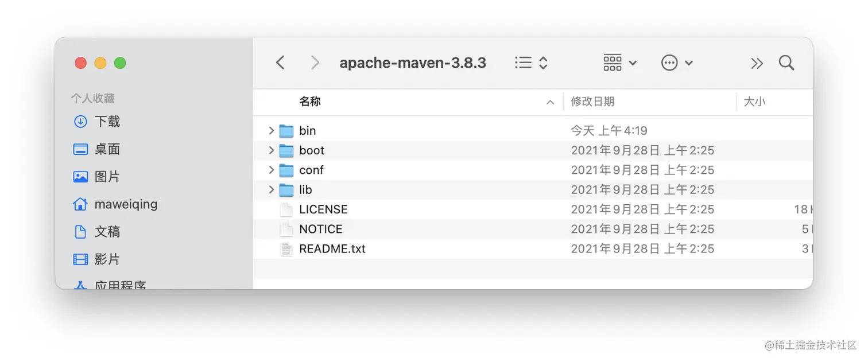The height and width of the screenshot is (362, 868).
Task: Click the LICENSE file name
Action: [x=323, y=209]
